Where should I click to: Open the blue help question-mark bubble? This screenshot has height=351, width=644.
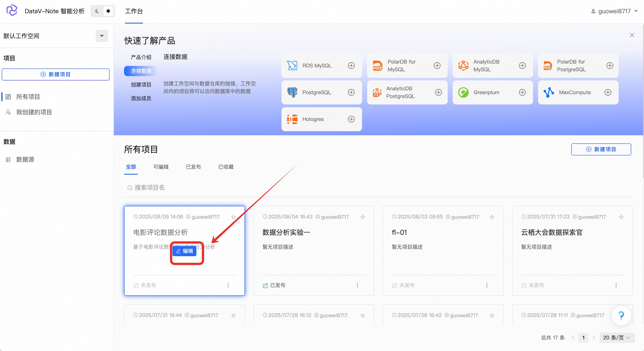click(621, 315)
